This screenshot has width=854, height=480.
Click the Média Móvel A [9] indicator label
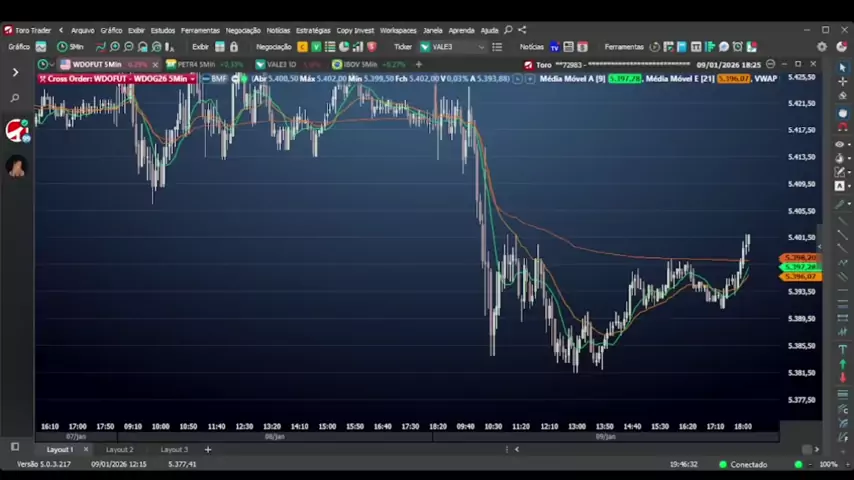point(572,78)
